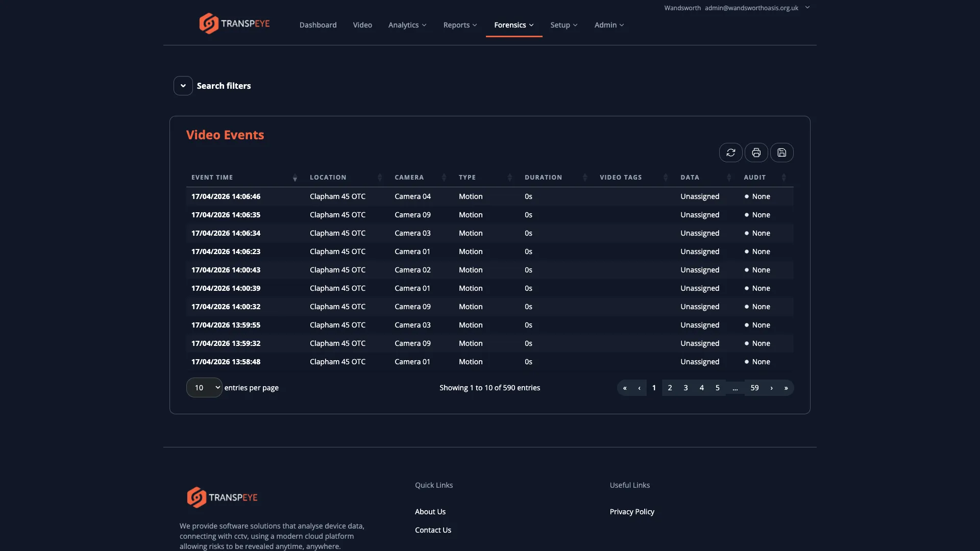Expand the Search filters section

(x=183, y=85)
